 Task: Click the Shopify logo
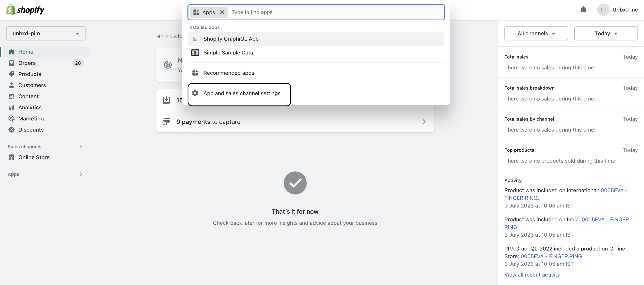point(25,10)
